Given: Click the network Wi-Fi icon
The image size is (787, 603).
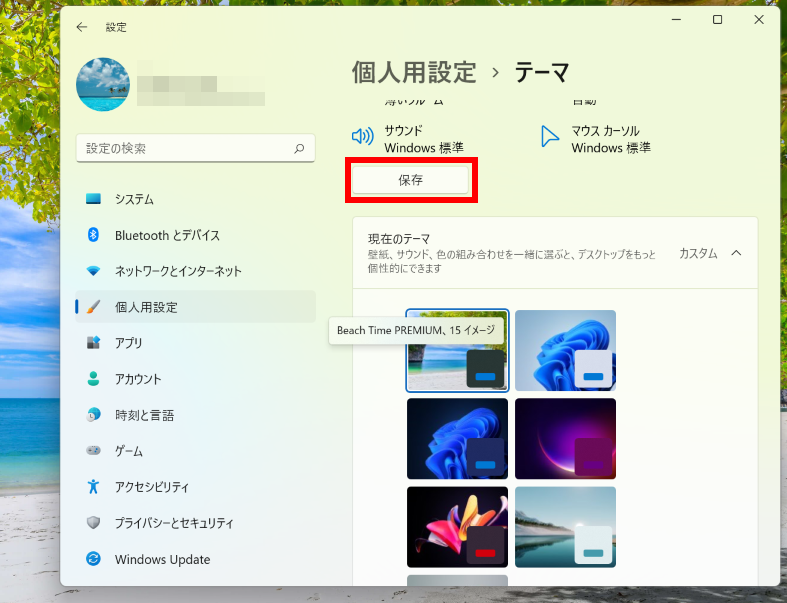Looking at the screenshot, I should click(93, 271).
